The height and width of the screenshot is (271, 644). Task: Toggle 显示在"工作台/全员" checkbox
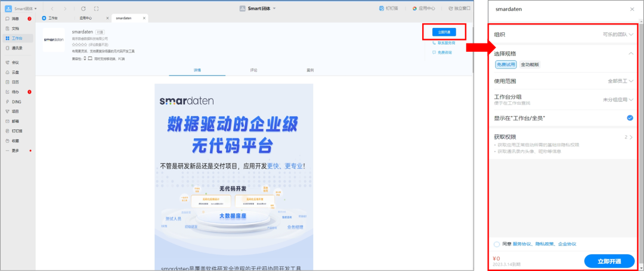pyautogui.click(x=630, y=118)
